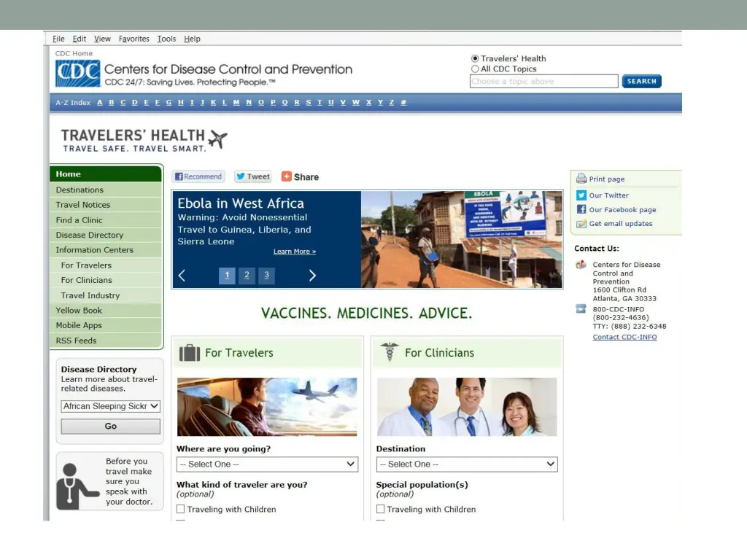Go to slide 3 in the banner
Image resolution: width=747 pixels, height=560 pixels.
coord(267,275)
